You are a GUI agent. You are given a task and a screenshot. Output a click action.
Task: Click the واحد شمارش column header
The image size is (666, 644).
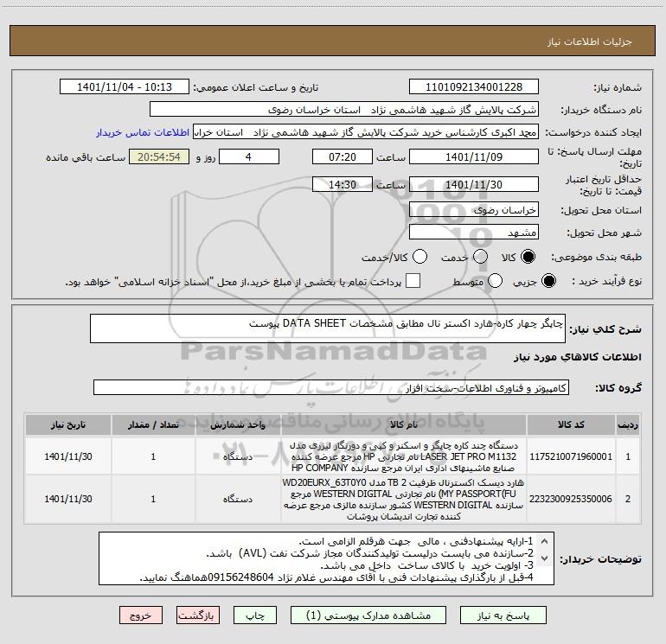[x=238, y=424]
